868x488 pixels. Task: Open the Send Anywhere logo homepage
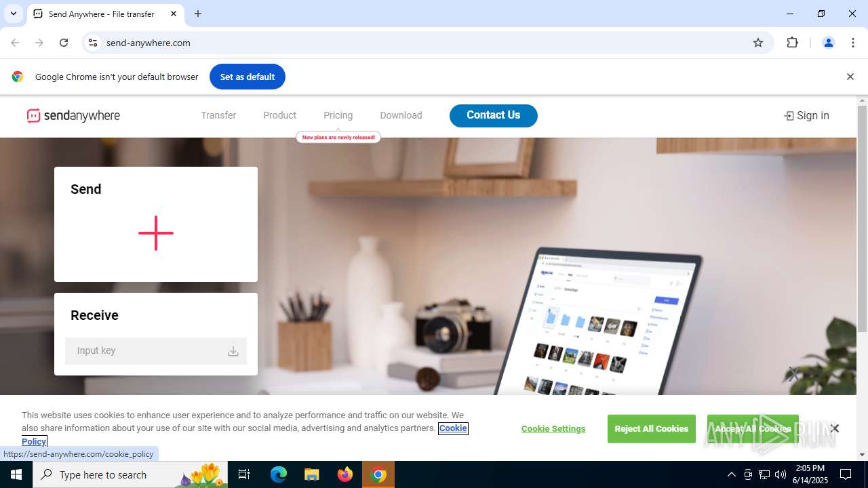coord(73,116)
